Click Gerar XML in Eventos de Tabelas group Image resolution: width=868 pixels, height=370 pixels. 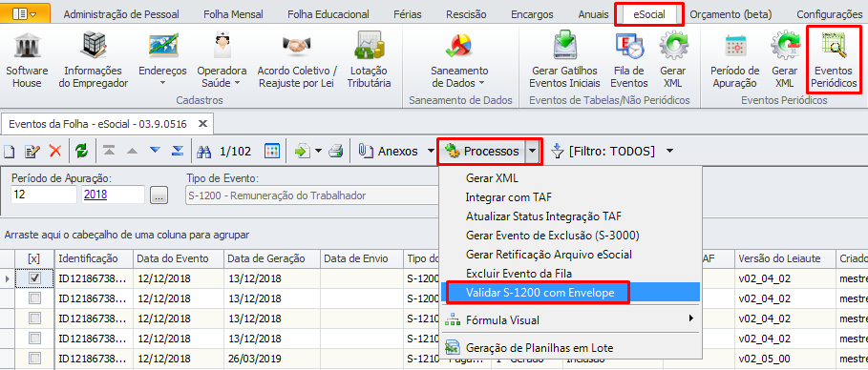click(x=672, y=60)
